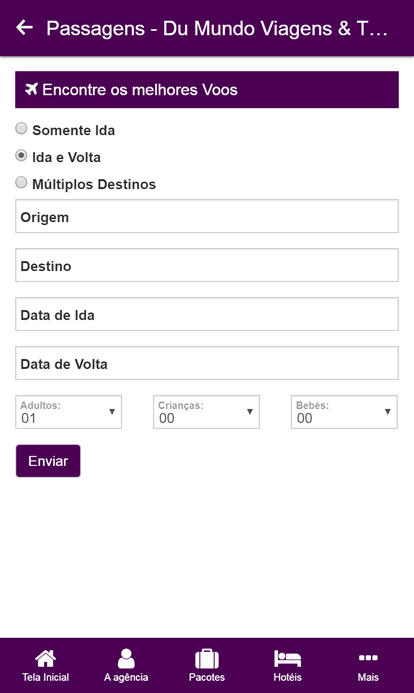Expand the Bebês dropdown
The height and width of the screenshot is (693, 414).
point(344,412)
